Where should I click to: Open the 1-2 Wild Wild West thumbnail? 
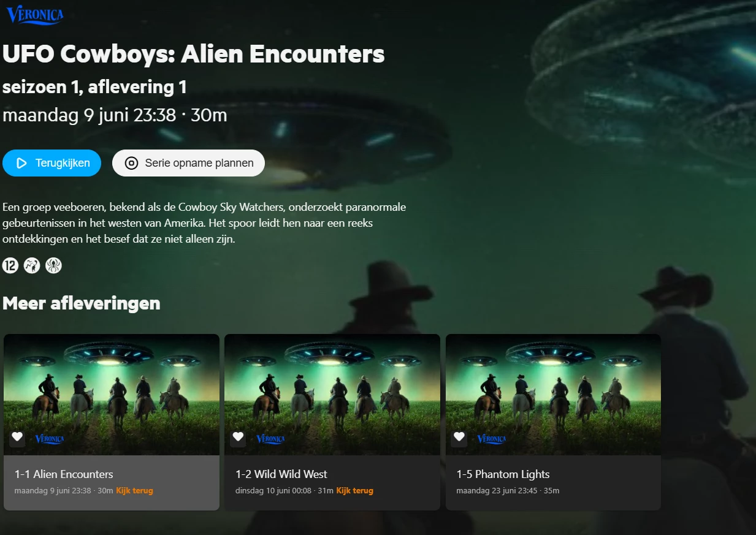pyautogui.click(x=332, y=395)
